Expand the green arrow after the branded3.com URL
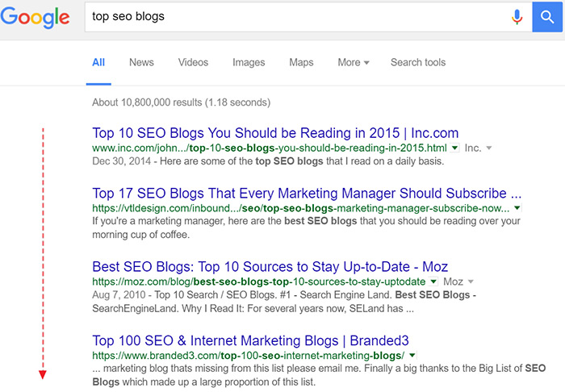 click(x=412, y=355)
